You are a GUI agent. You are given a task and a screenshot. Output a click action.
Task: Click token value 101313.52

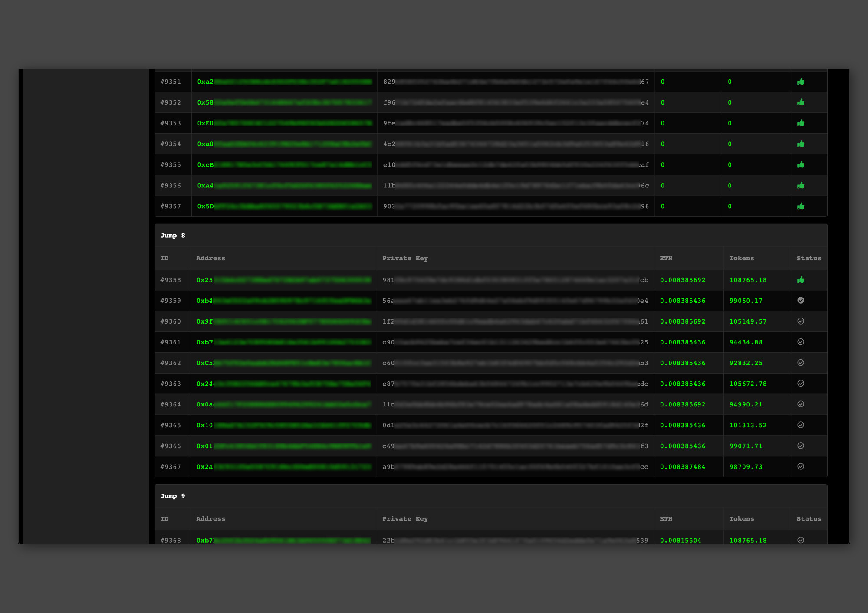click(x=748, y=425)
